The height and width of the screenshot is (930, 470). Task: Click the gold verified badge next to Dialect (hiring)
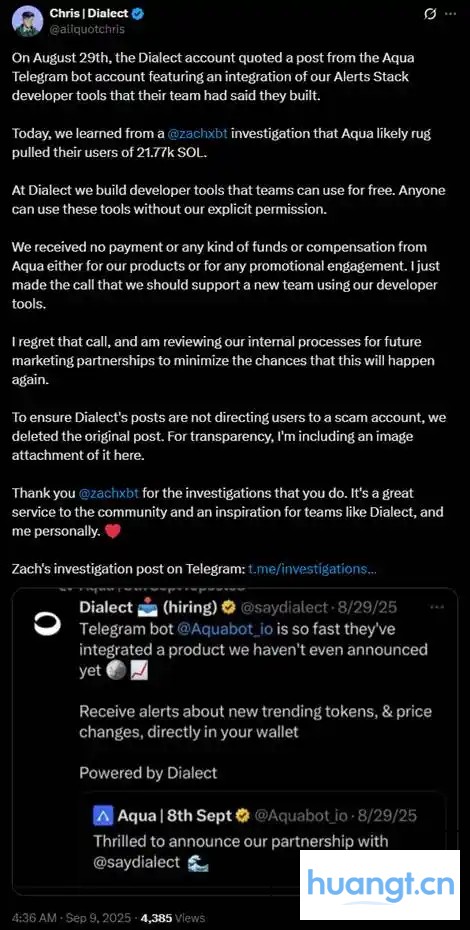[x=227, y=608]
